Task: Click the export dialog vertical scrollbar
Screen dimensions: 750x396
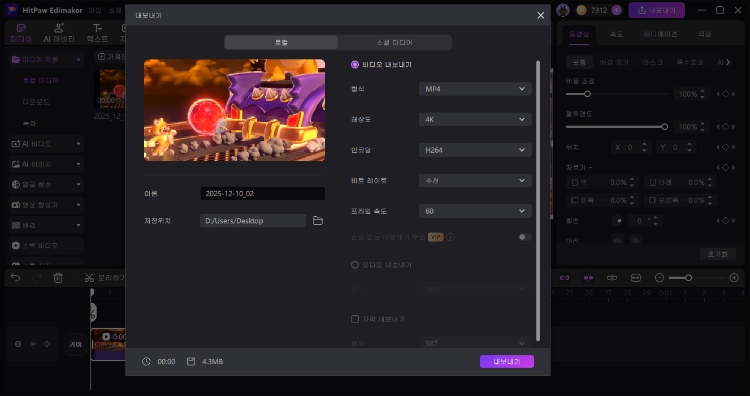Action: [x=538, y=201]
